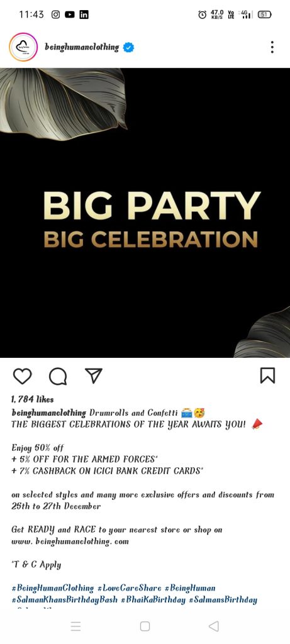
Task: Open comments via speech bubble icon
Action: [x=58, y=376]
